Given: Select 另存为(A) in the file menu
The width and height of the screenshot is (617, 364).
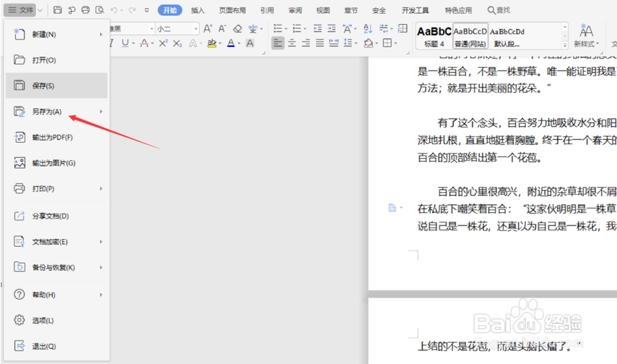Looking at the screenshot, I should [57, 112].
